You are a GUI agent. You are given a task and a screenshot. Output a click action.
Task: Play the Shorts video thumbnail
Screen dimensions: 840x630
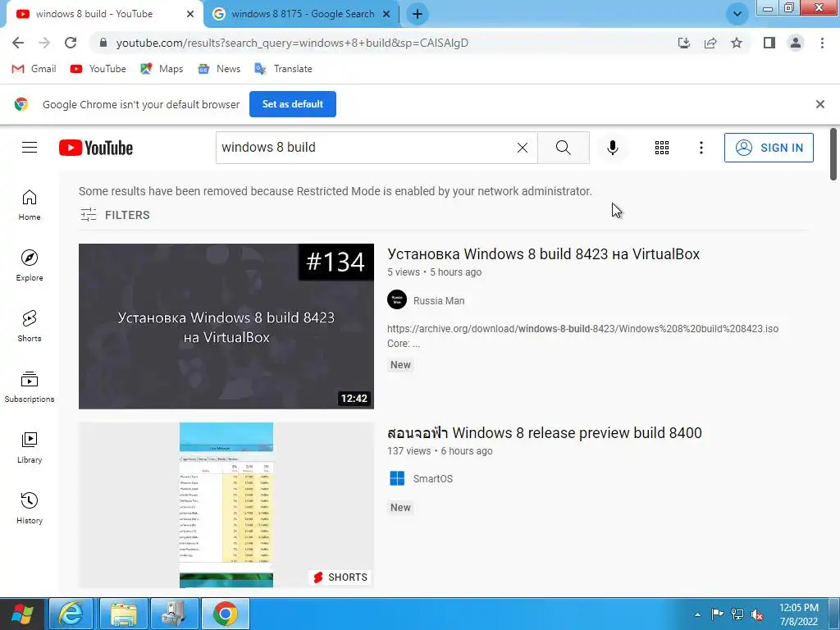(x=226, y=504)
